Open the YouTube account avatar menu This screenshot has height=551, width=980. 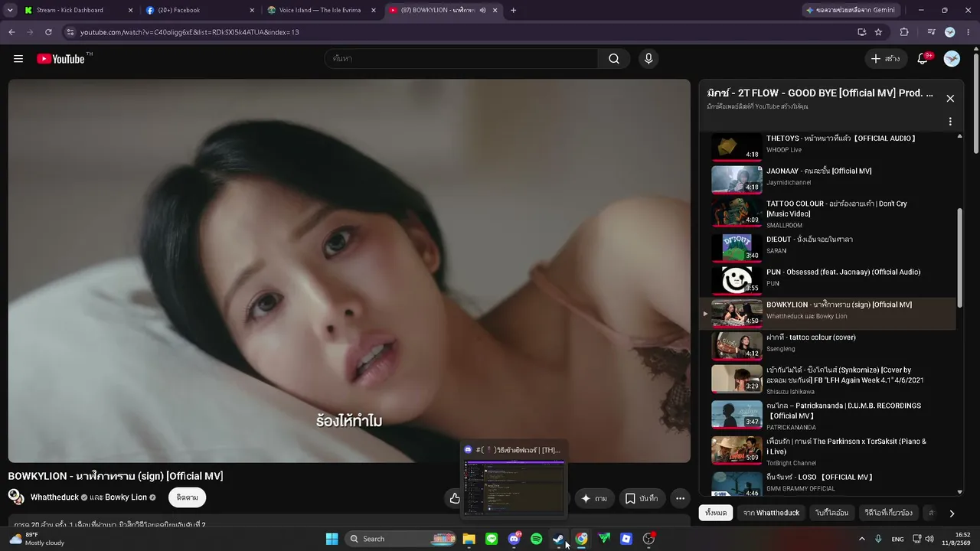[952, 59]
